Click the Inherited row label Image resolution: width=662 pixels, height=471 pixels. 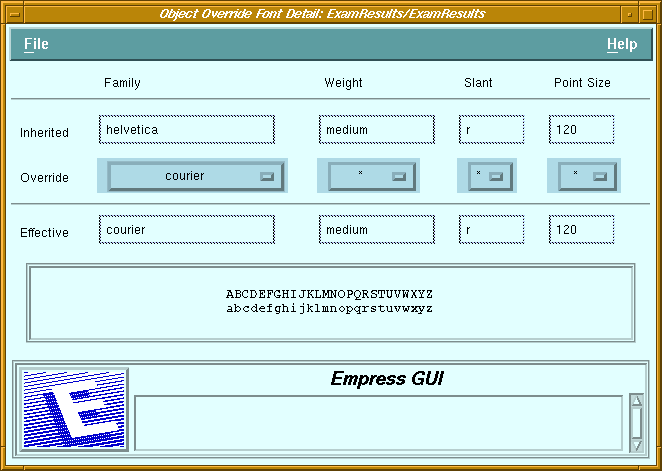tap(44, 133)
